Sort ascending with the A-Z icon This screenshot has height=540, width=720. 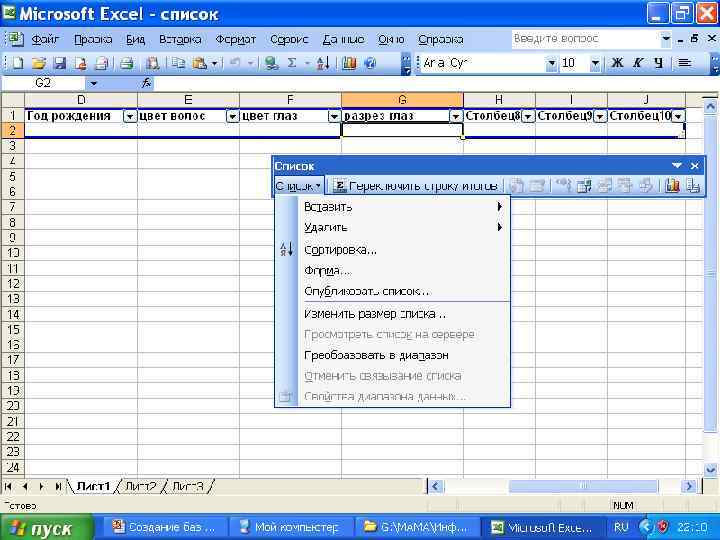[323, 63]
